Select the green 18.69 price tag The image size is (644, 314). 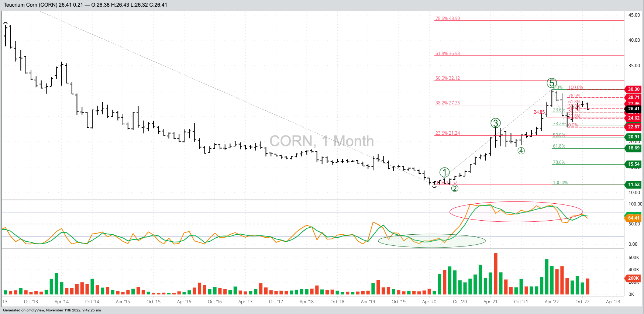634,148
